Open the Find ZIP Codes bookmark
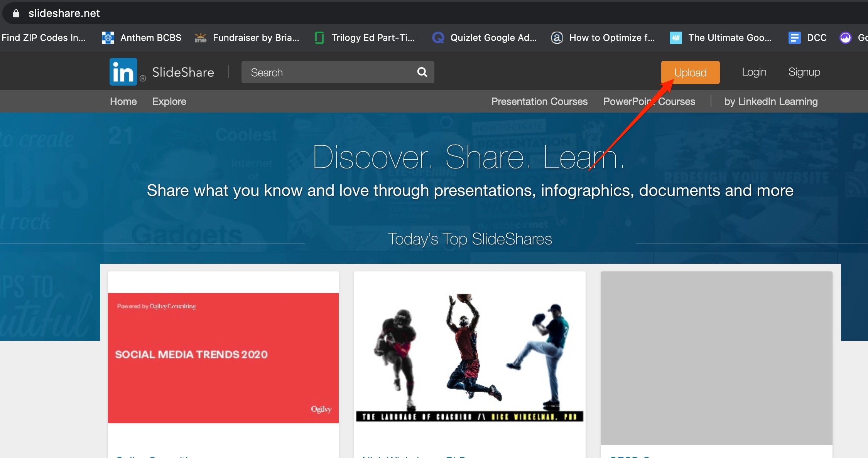 pyautogui.click(x=44, y=38)
